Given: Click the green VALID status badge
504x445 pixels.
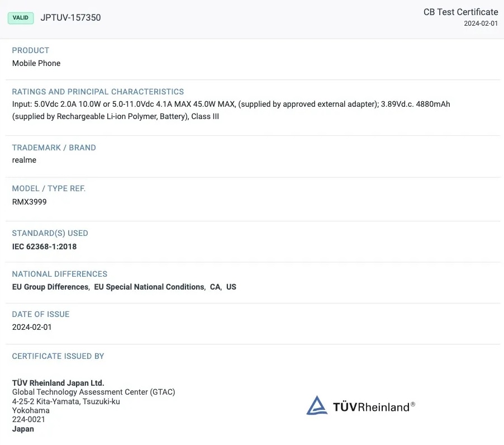Looking at the screenshot, I should click(x=21, y=18).
